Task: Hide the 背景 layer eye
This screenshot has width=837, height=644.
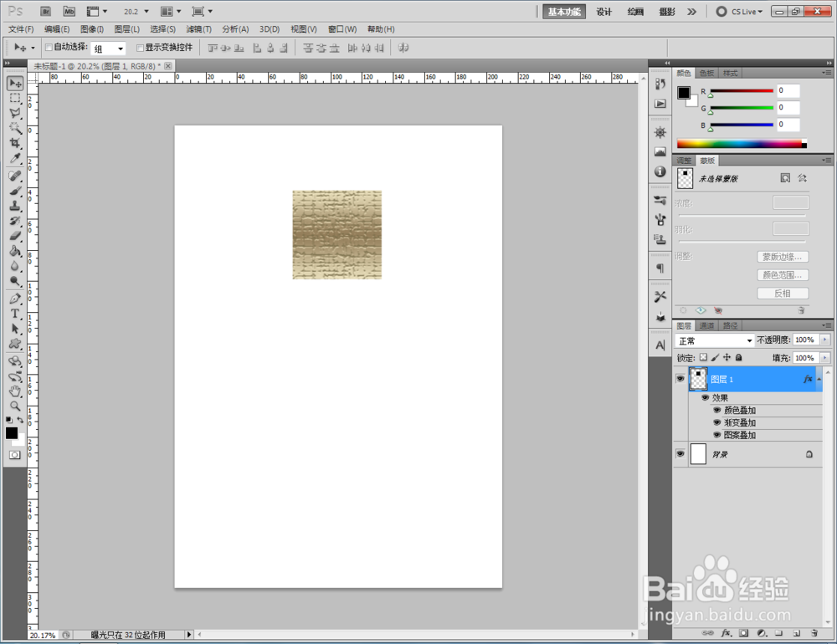Action: point(680,454)
